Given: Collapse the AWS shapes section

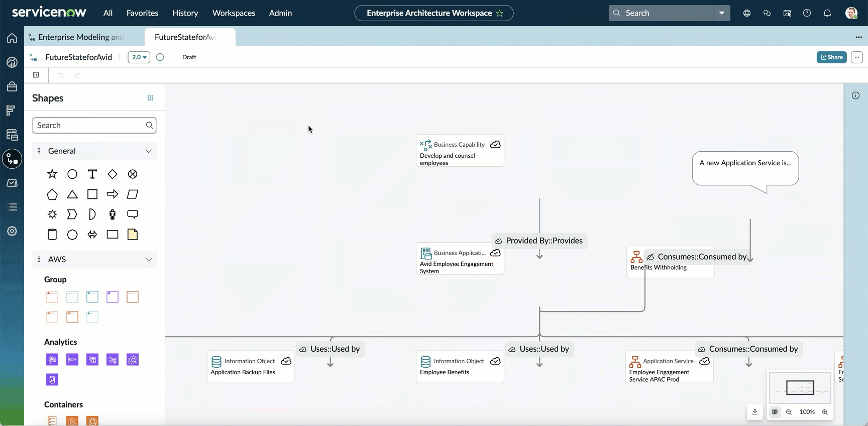Looking at the screenshot, I should (x=149, y=259).
